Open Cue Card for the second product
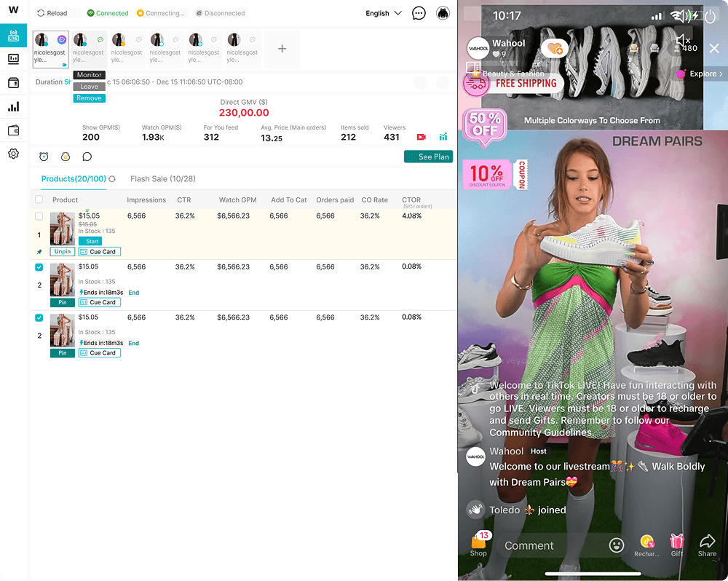Image resolution: width=728 pixels, height=581 pixels. tap(99, 302)
